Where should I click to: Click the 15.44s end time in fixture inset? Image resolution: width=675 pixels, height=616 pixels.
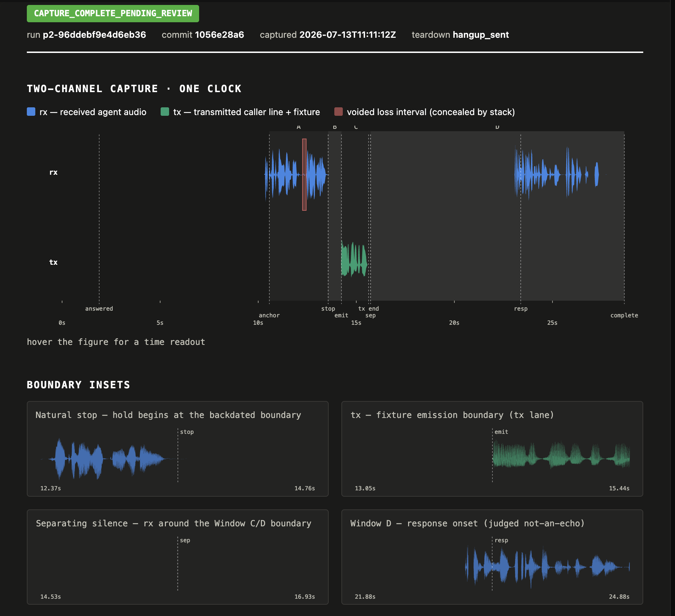pyautogui.click(x=619, y=488)
